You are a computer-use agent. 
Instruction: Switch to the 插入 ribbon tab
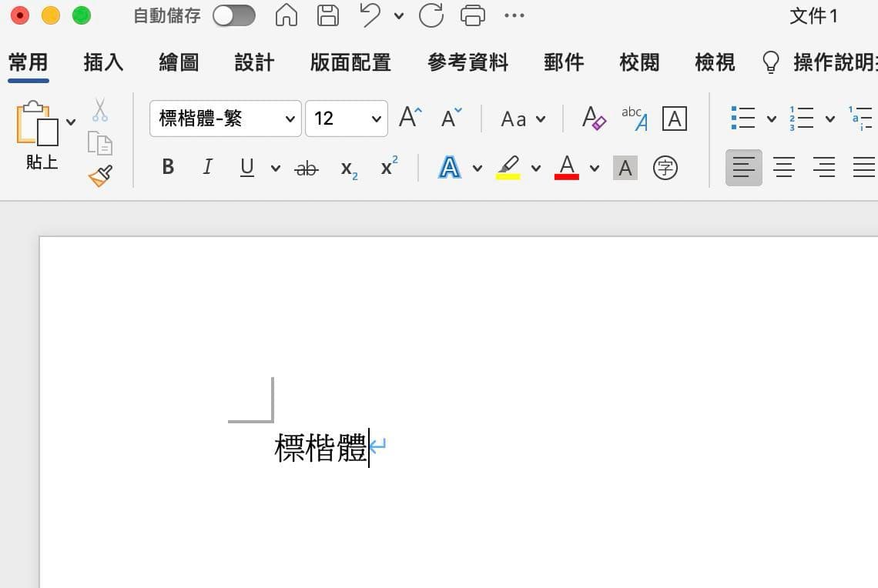102,62
